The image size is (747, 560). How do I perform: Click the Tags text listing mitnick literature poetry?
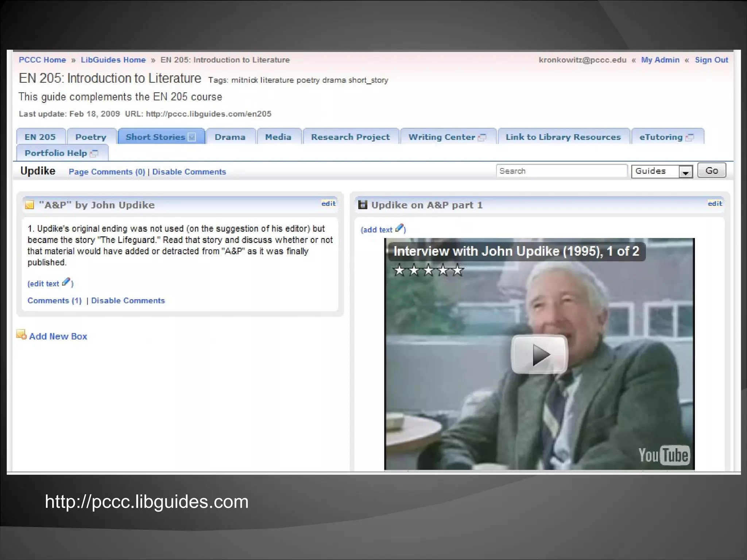(x=298, y=80)
